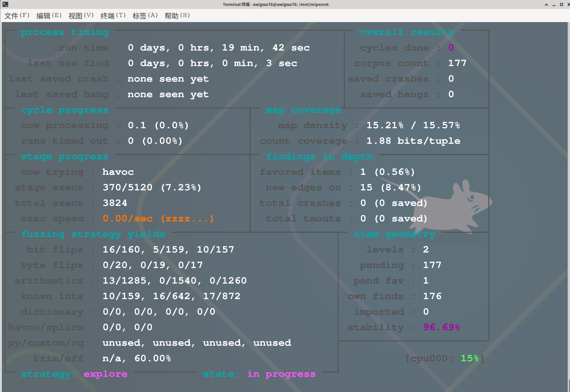Click the trim/eff value 'n/a, 60.00%'
The width and height of the screenshot is (570, 392).
click(x=137, y=358)
